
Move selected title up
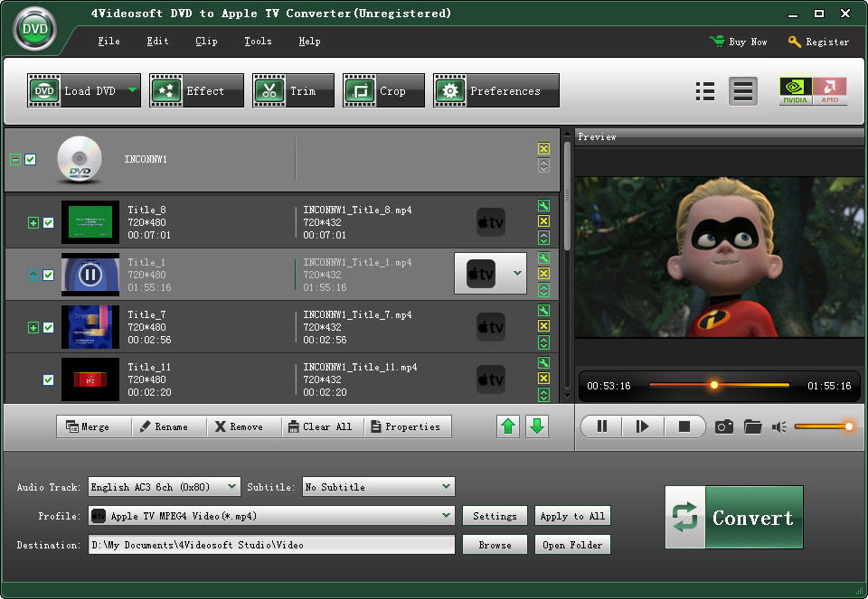(x=508, y=426)
